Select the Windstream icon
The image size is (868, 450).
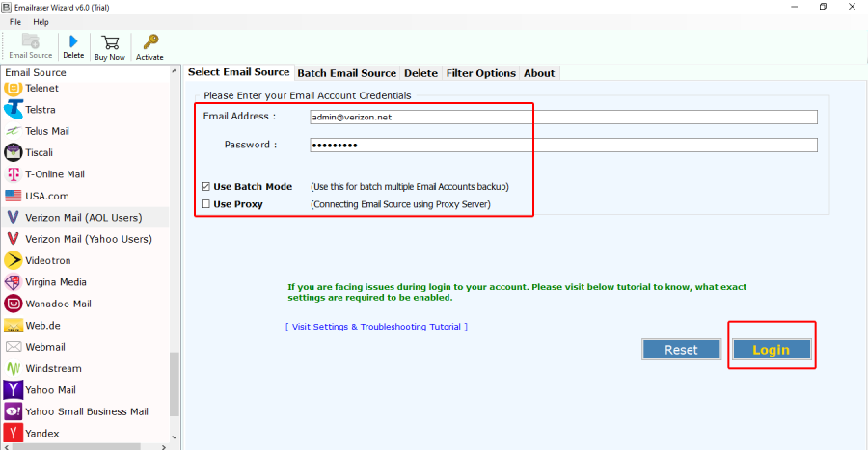[x=14, y=368]
